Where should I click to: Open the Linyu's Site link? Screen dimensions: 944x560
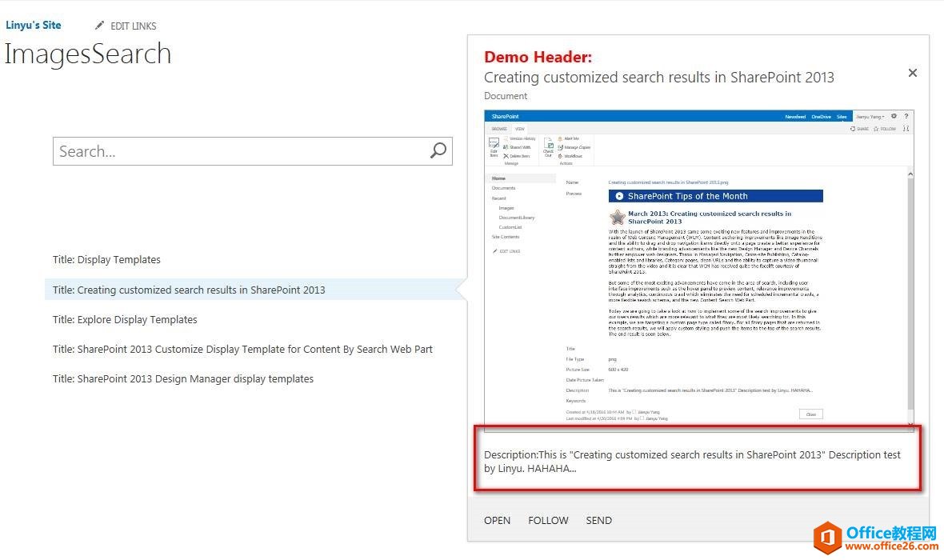click(33, 25)
